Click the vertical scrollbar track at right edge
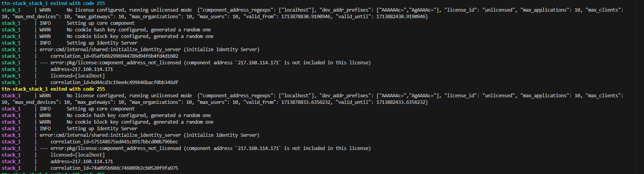The width and height of the screenshot is (644, 174). click(x=640, y=87)
